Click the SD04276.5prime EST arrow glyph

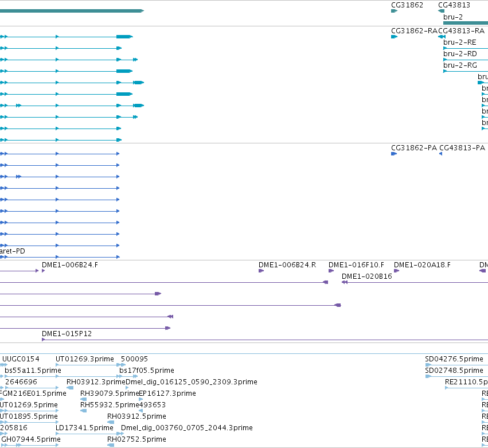[428, 365]
